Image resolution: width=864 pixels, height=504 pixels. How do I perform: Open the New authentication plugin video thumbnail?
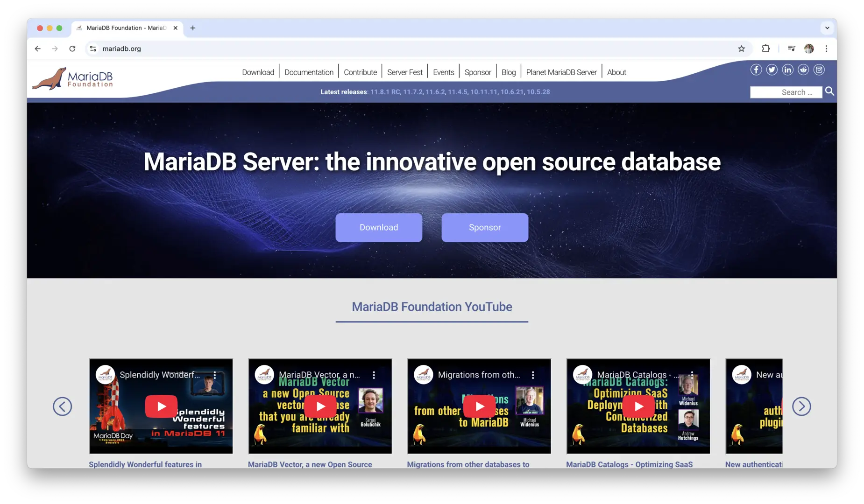tap(754, 406)
